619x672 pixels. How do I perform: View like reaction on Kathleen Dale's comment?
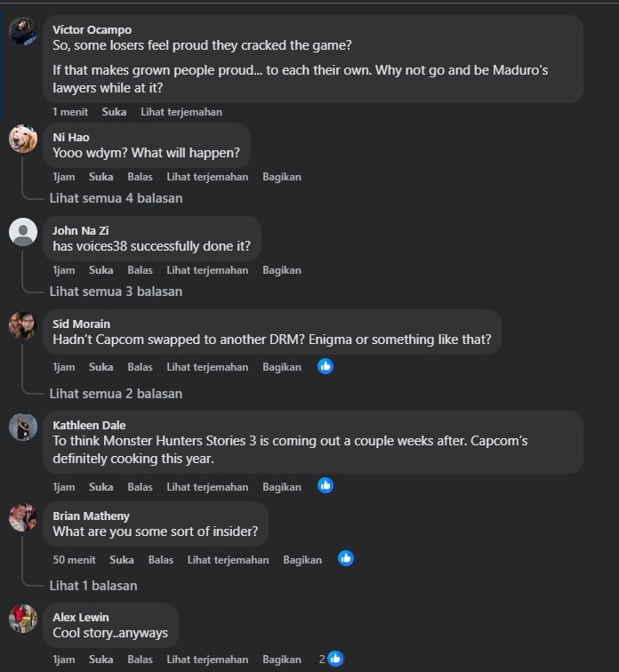[326, 485]
